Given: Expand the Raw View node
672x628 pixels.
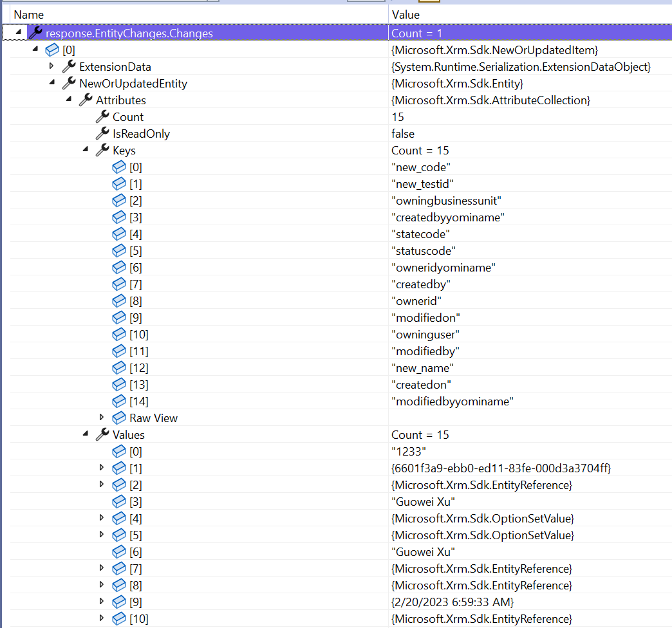Looking at the screenshot, I should tap(102, 417).
